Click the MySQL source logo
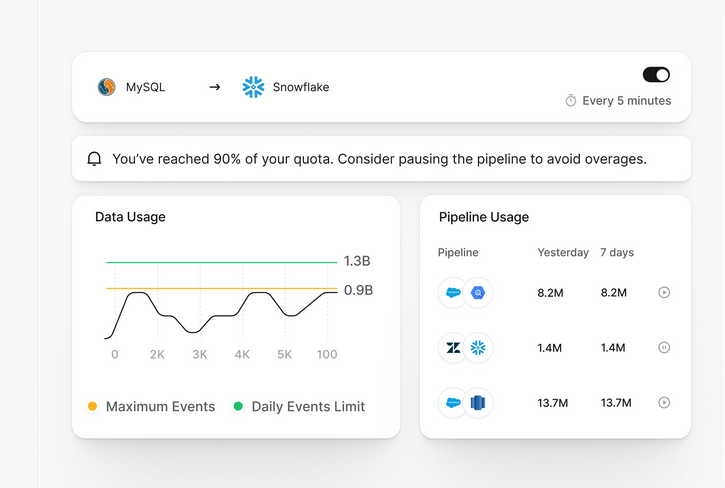Viewport: 725px width, 488px height. (x=106, y=87)
